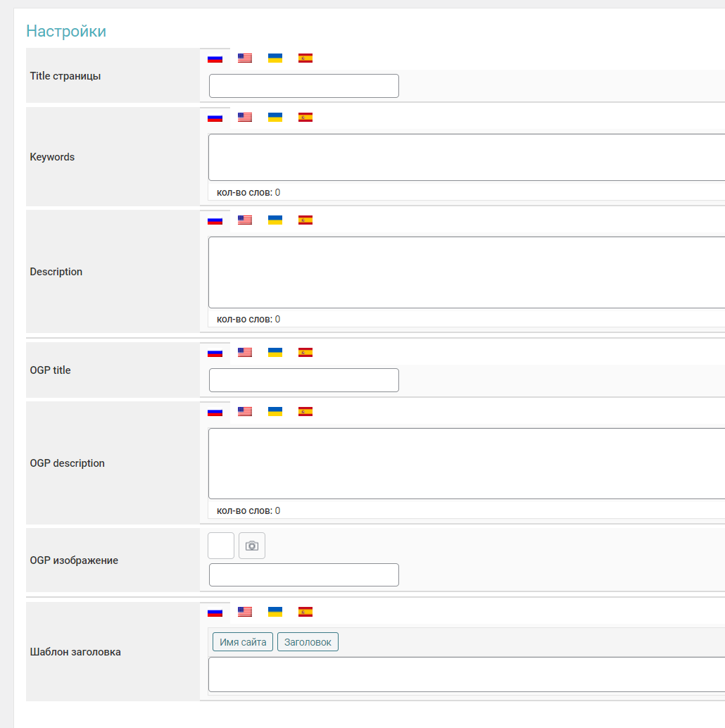Click the Шаблон заголовка text area
725x728 pixels.
[x=466, y=674]
